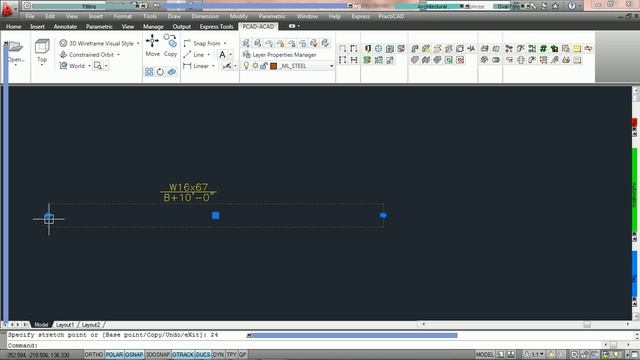Toggle 3DOSNAP in status bar
The image size is (640, 360).
[158, 355]
